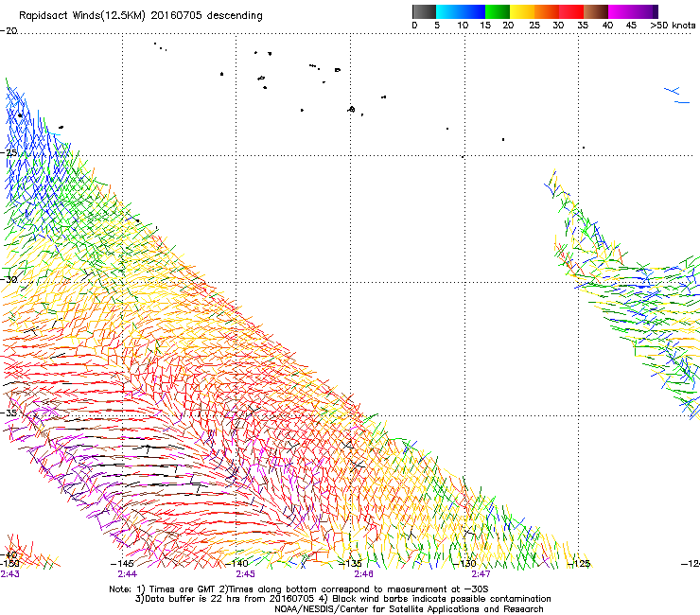700x615 pixels.
Task: Click the legend scale label '40'
Action: tap(607, 26)
